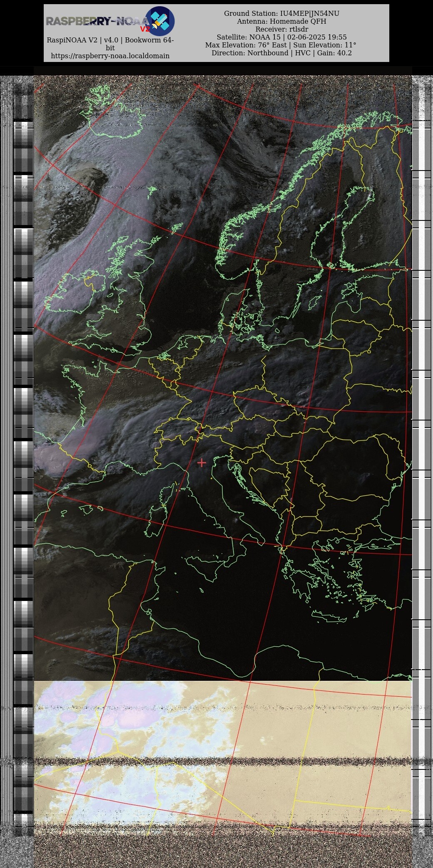This screenshot has height=868, width=433.
Task: Click the RASPBERRY-NOAA logo text
Action: tap(97, 21)
